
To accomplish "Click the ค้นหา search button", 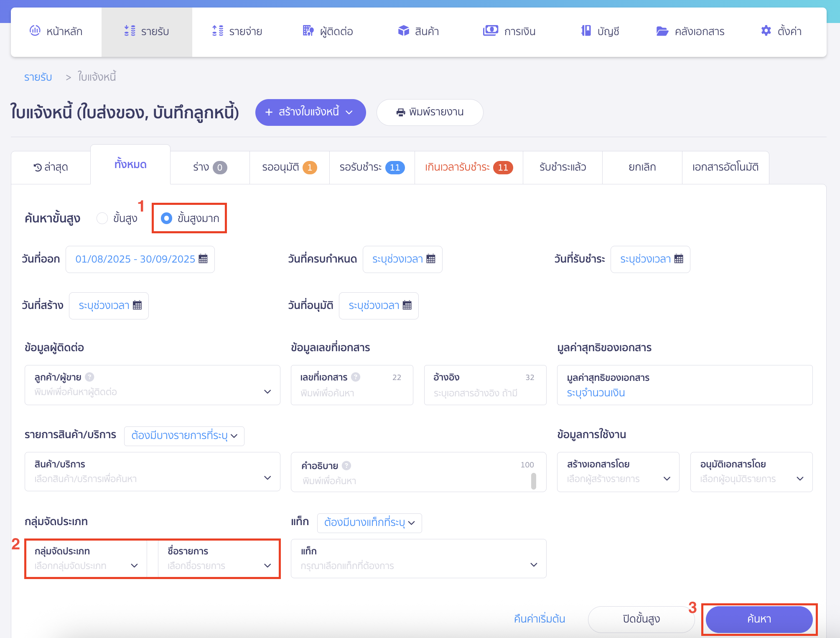I will pyautogui.click(x=759, y=619).
